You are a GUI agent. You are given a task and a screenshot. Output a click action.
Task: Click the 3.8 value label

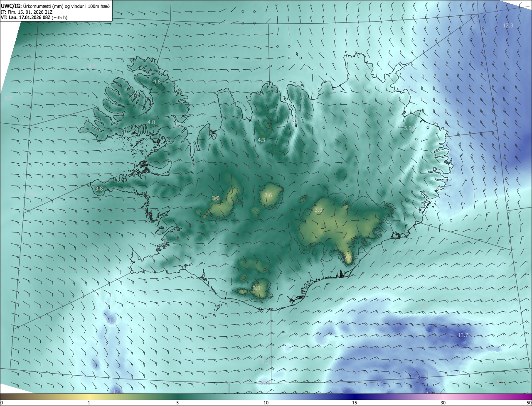click(x=99, y=188)
